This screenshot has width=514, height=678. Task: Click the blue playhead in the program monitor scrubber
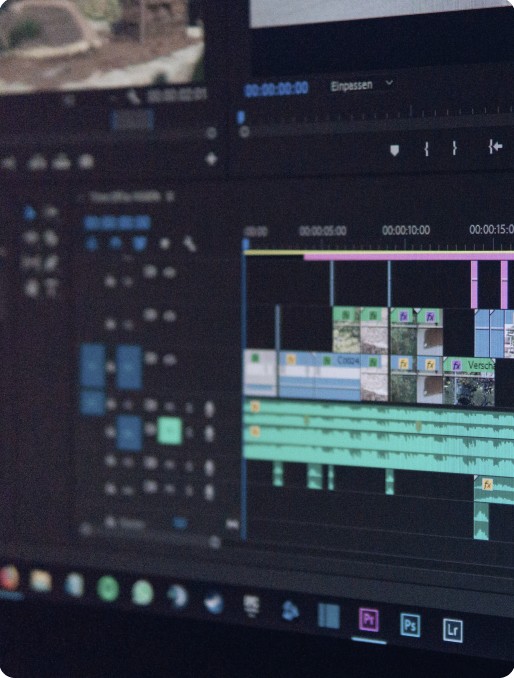[241, 117]
